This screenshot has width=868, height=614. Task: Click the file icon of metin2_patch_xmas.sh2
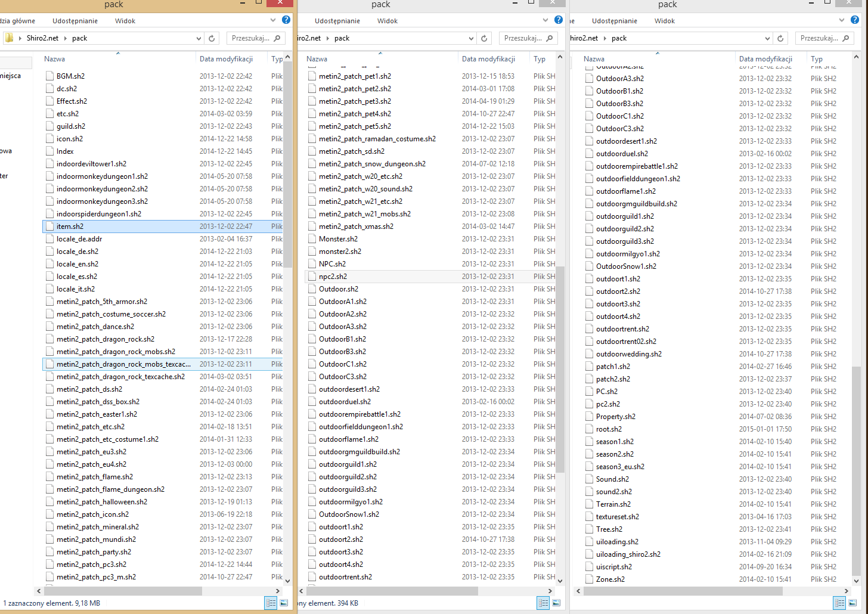coord(312,227)
